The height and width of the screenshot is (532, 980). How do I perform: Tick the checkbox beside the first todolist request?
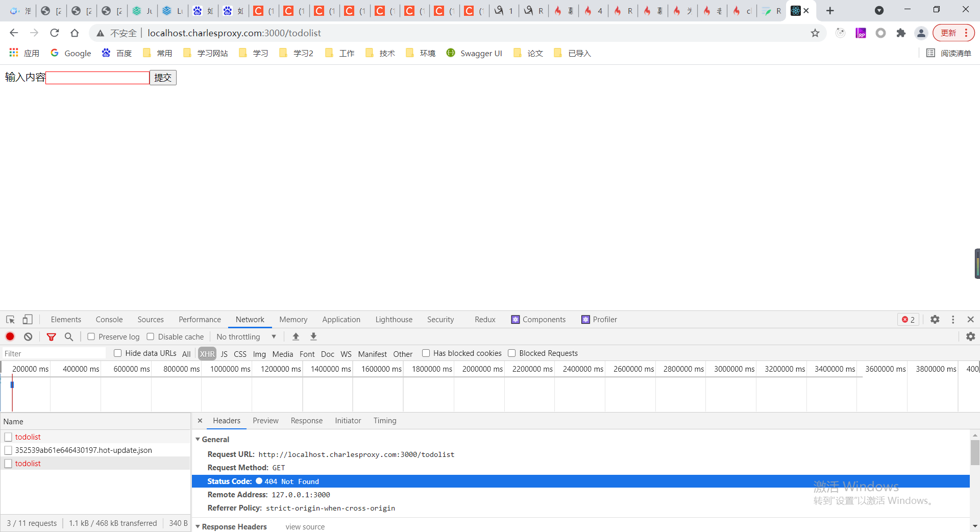coord(8,437)
